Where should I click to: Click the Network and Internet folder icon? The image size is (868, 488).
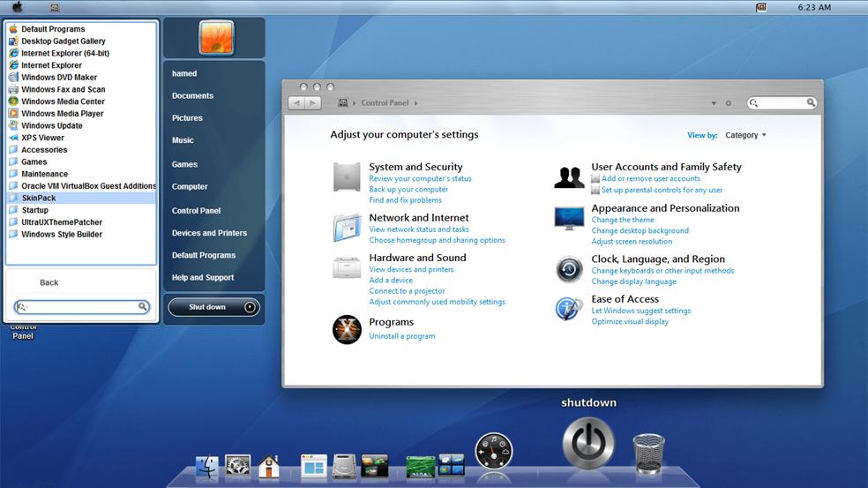347,228
